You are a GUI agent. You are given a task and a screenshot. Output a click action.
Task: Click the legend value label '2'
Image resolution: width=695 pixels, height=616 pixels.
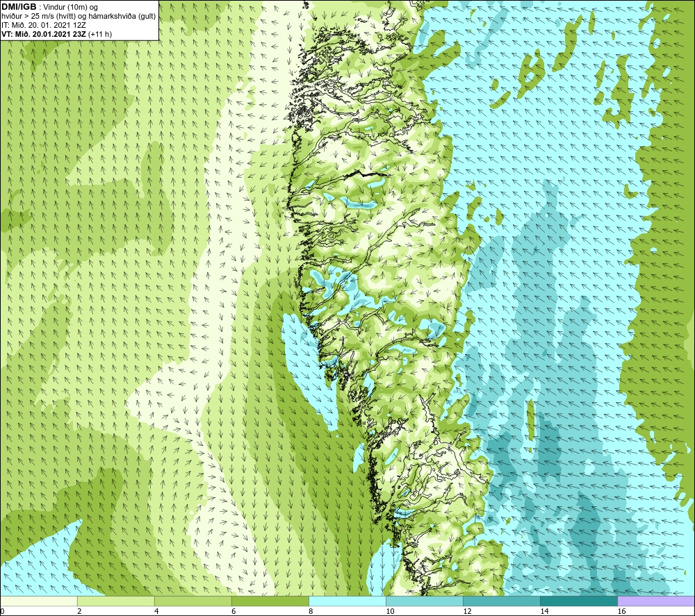79,612
